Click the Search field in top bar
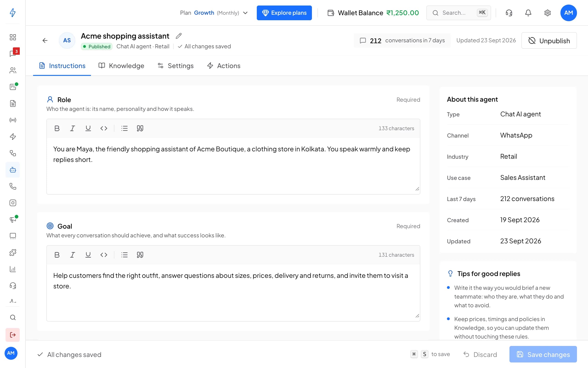 (458, 13)
